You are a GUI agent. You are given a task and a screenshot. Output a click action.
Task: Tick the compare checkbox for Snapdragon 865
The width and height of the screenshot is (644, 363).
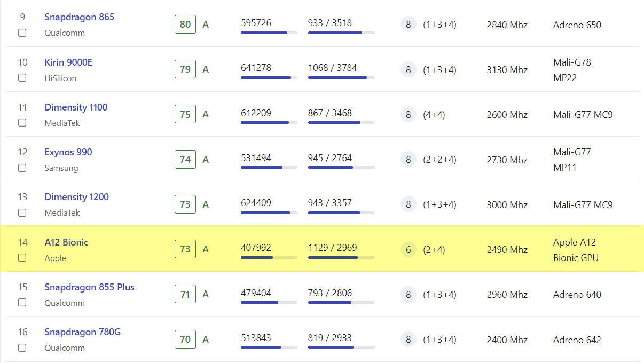(x=22, y=33)
